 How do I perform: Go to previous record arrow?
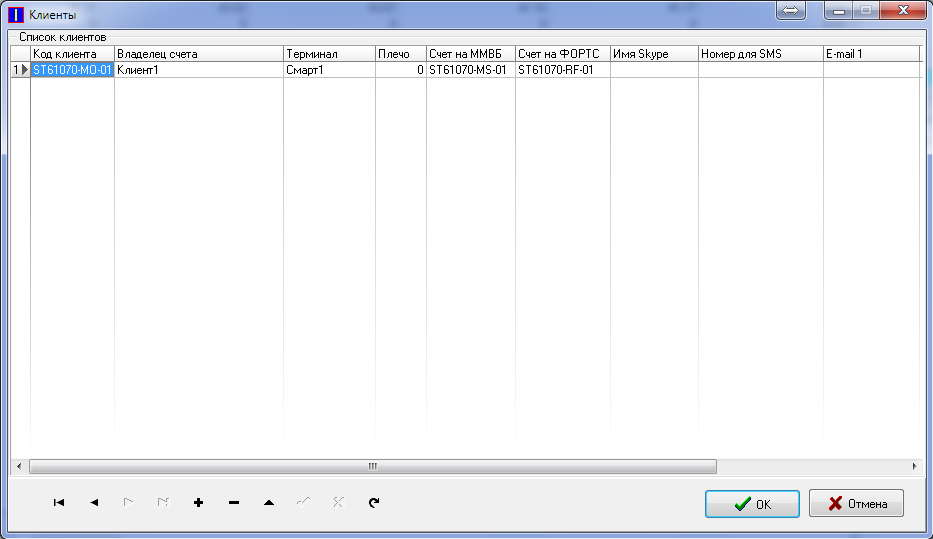94,503
